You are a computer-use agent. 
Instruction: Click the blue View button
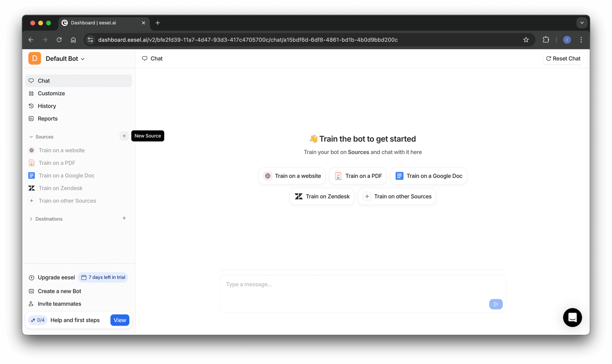point(120,320)
